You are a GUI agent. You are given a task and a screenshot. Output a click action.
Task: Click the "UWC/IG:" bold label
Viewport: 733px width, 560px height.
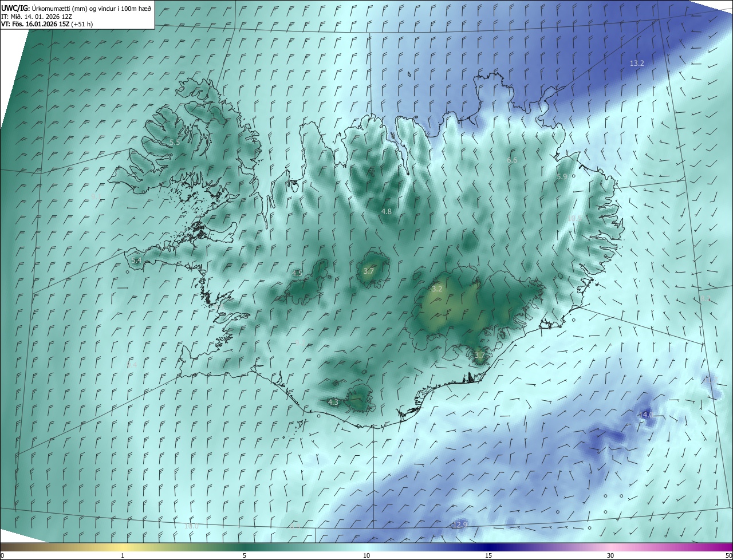(x=15, y=9)
